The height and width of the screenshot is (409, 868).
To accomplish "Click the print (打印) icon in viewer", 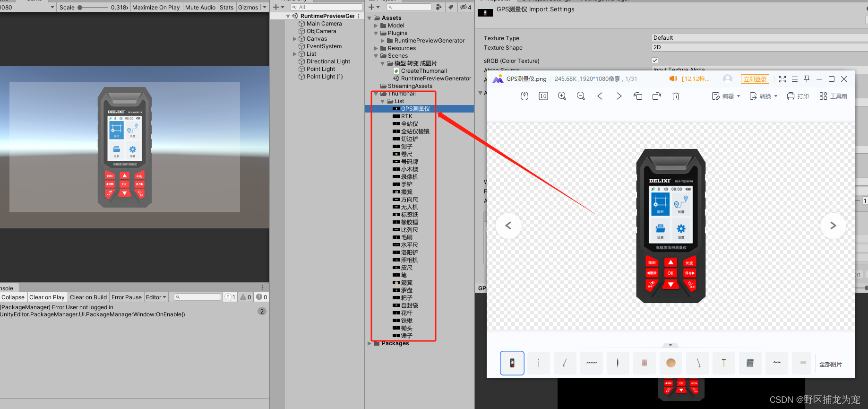I will [x=798, y=96].
